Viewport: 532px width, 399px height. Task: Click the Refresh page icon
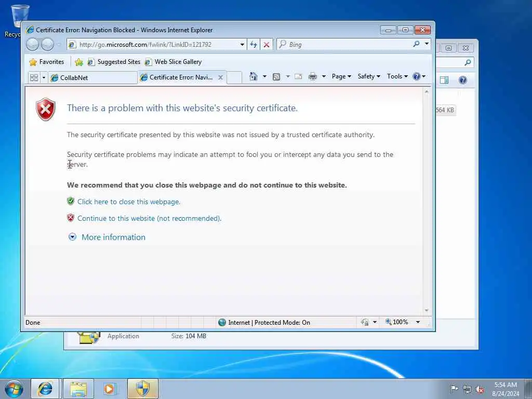click(x=254, y=45)
